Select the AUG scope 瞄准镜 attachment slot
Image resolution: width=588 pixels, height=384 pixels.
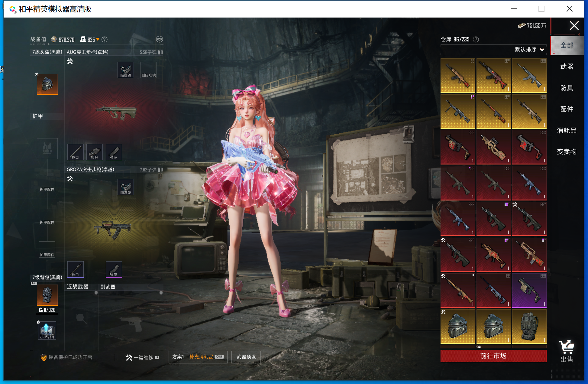[x=126, y=70]
